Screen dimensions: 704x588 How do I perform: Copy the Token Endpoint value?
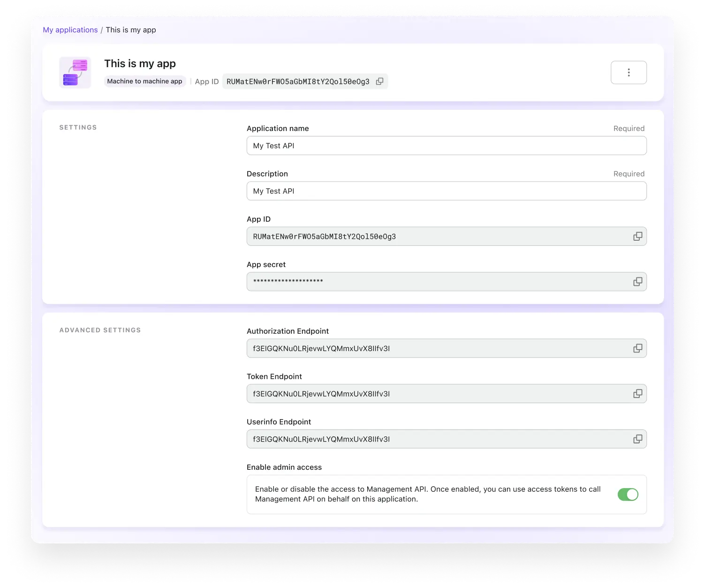click(x=637, y=394)
